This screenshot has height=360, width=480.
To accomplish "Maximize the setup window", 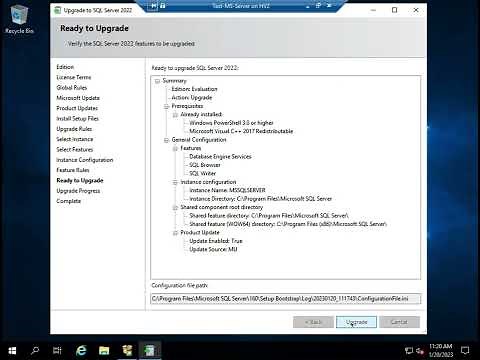I will pos(395,10).
